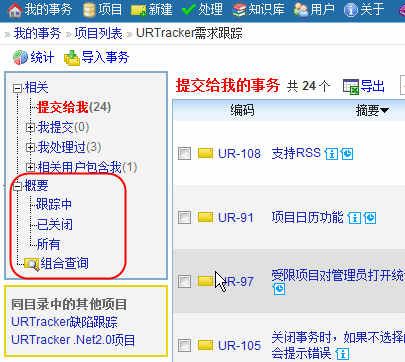Click the clock icon on 项目日历功能 row

point(370,218)
